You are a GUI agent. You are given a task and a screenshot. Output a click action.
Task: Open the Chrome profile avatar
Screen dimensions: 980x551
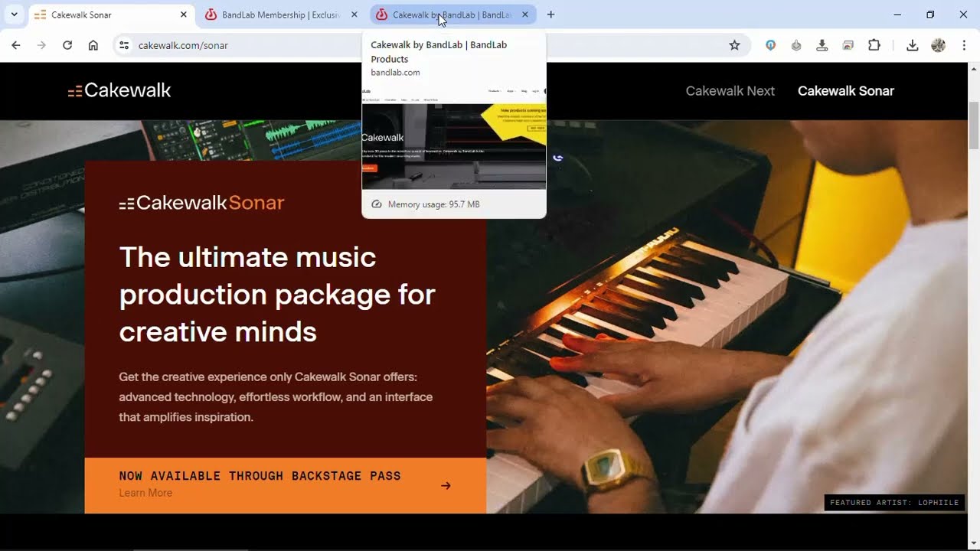point(938,45)
